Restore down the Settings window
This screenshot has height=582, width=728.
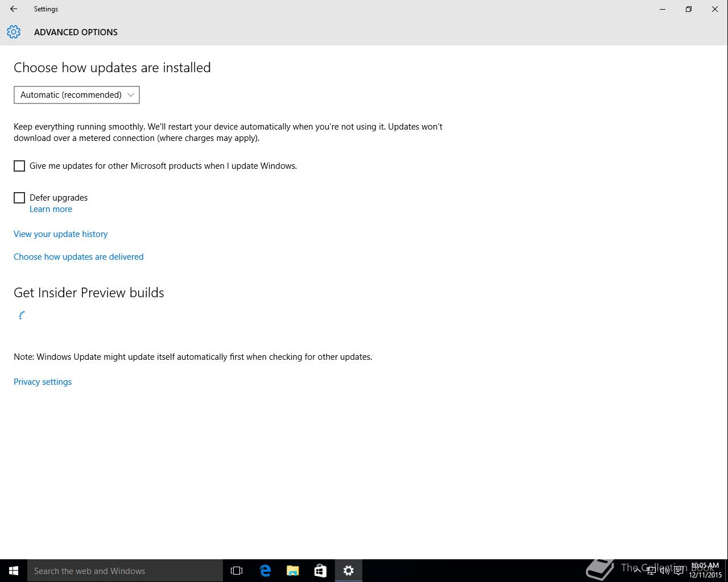click(x=689, y=9)
